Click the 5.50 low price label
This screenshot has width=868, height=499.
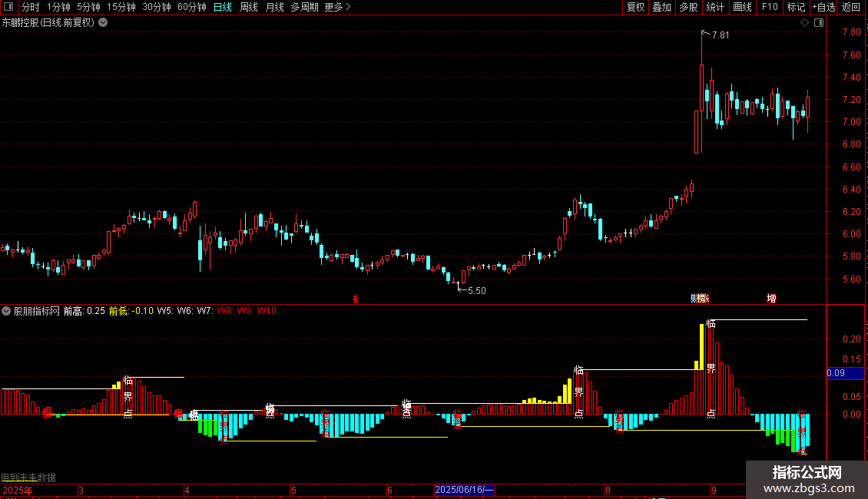(476, 290)
